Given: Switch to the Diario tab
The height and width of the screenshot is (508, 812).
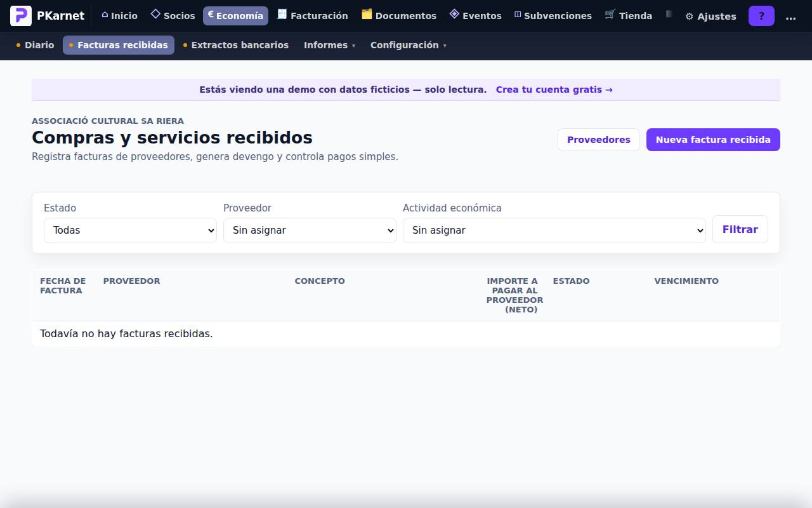Looking at the screenshot, I should (x=36, y=45).
